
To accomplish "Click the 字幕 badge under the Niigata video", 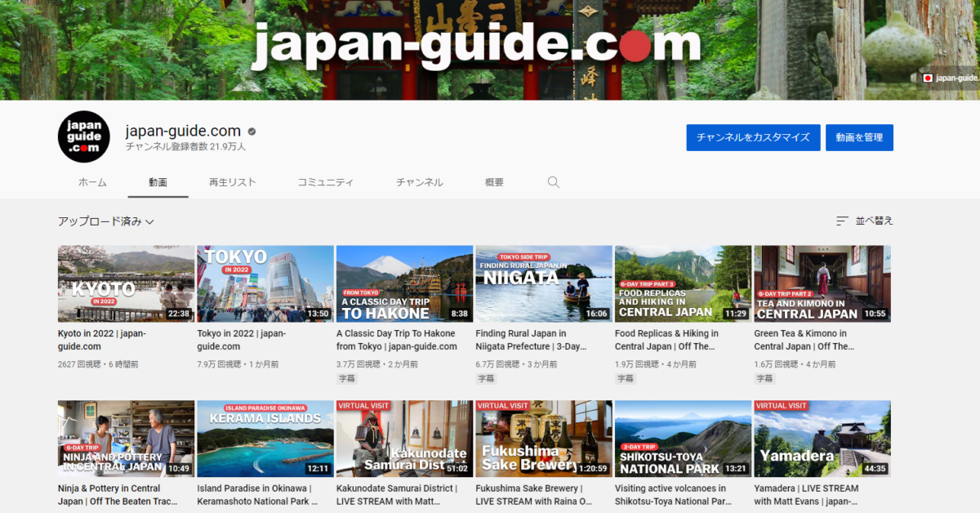I will (x=486, y=379).
